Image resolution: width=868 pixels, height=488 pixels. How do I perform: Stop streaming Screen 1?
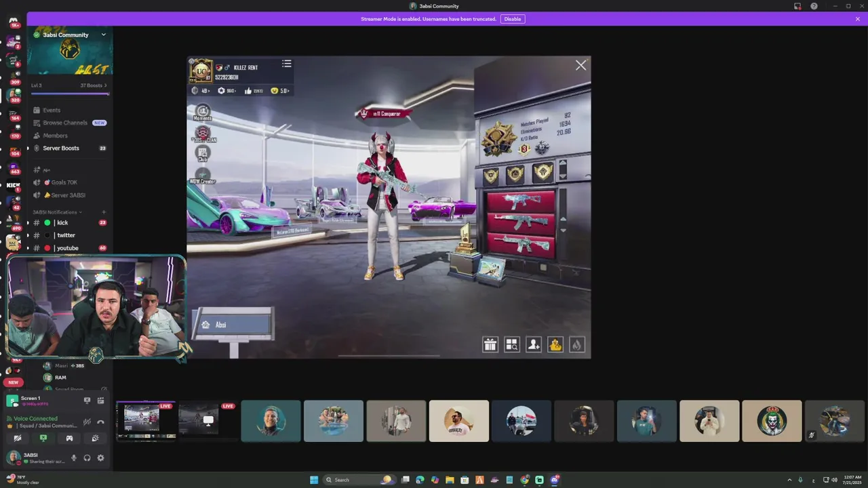87,401
